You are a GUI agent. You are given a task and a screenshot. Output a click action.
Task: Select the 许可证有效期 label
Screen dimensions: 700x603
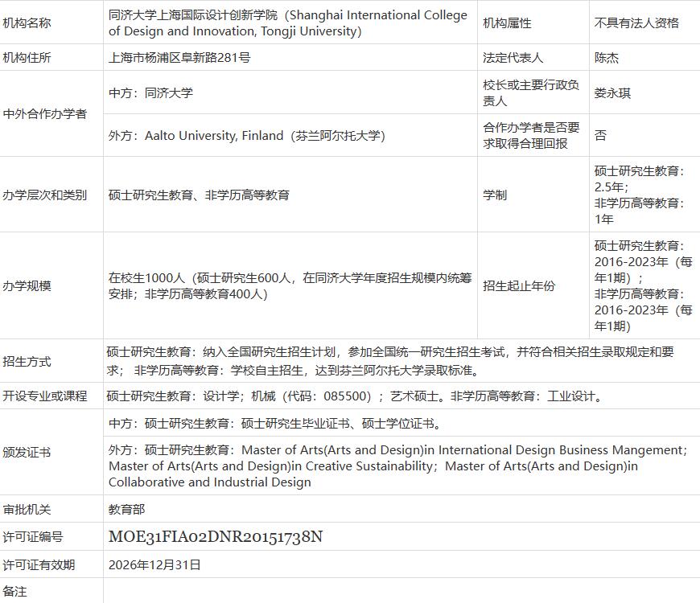point(39,565)
